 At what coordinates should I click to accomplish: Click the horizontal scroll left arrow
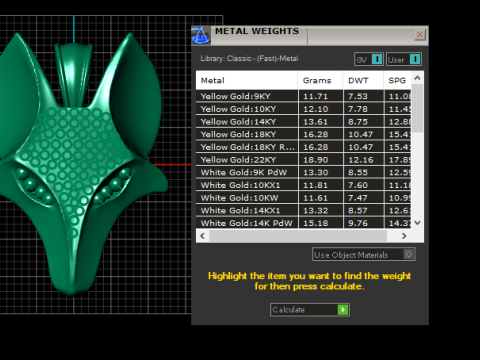202,236
